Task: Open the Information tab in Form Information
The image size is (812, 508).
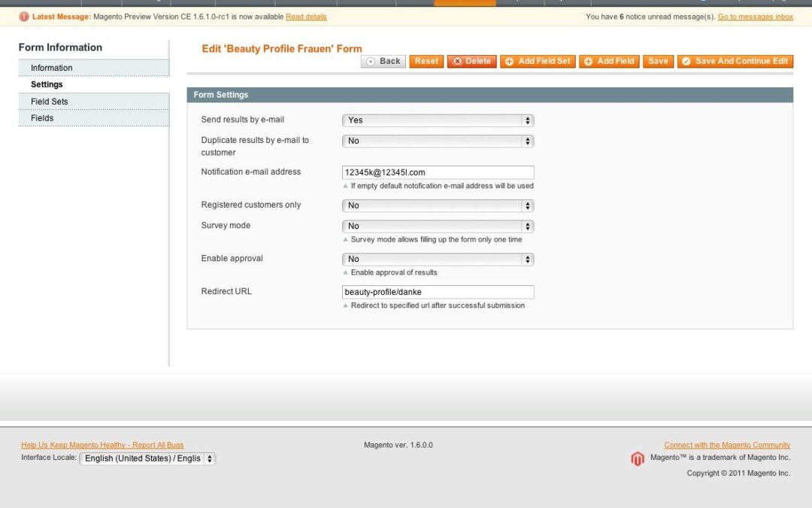Action: (94, 68)
